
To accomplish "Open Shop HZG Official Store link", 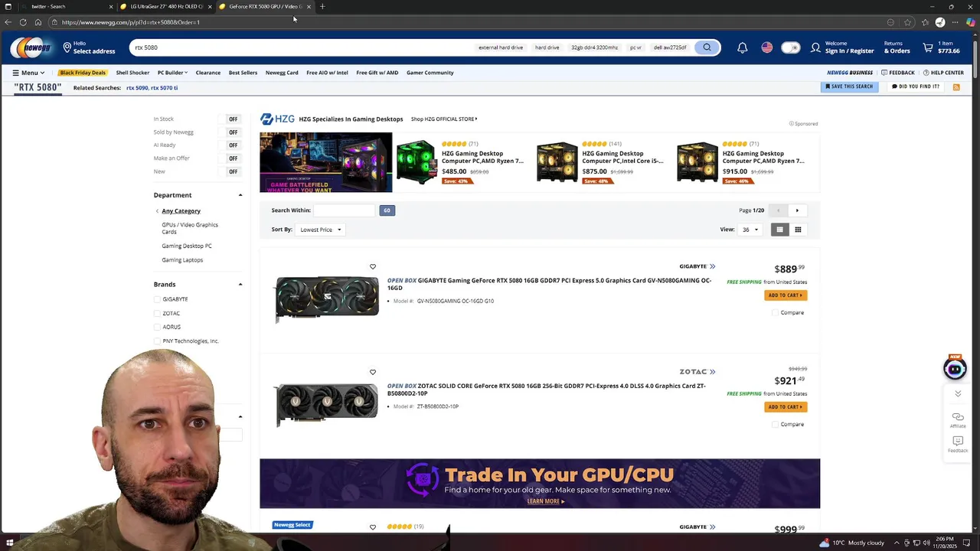I will pos(444,119).
